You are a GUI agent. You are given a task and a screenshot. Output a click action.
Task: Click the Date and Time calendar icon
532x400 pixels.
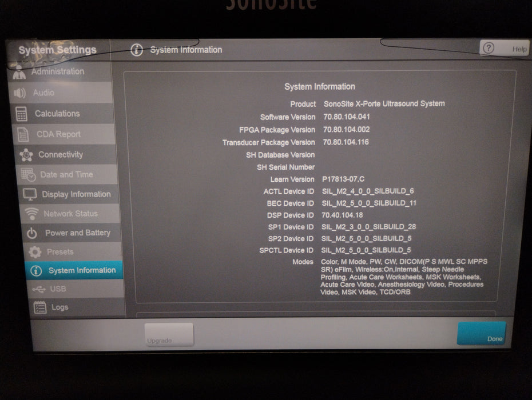pyautogui.click(x=29, y=175)
